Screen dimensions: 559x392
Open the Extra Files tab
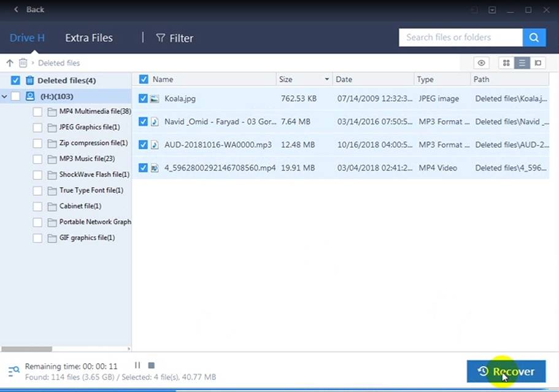(89, 38)
